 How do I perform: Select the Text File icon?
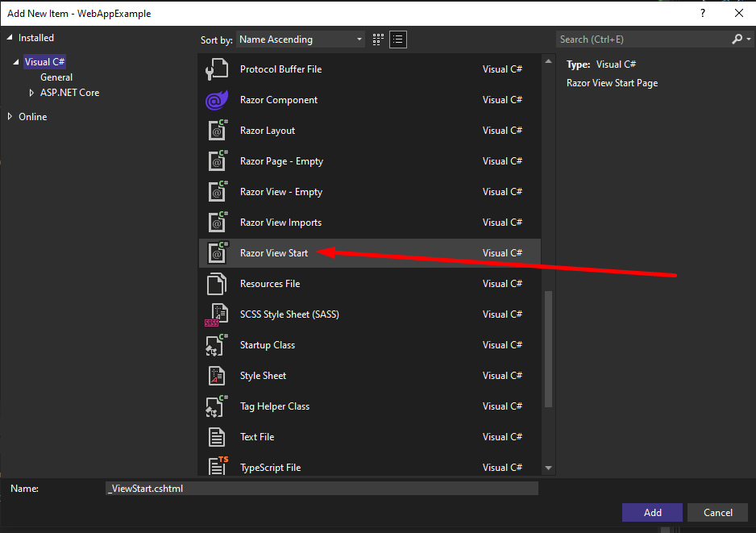[217, 437]
